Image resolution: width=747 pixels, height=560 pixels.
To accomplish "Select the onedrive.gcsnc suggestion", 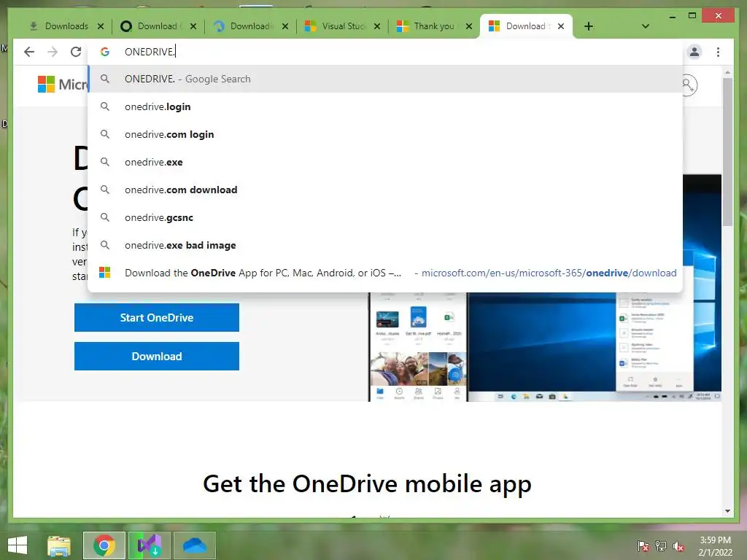I will tap(385, 217).
